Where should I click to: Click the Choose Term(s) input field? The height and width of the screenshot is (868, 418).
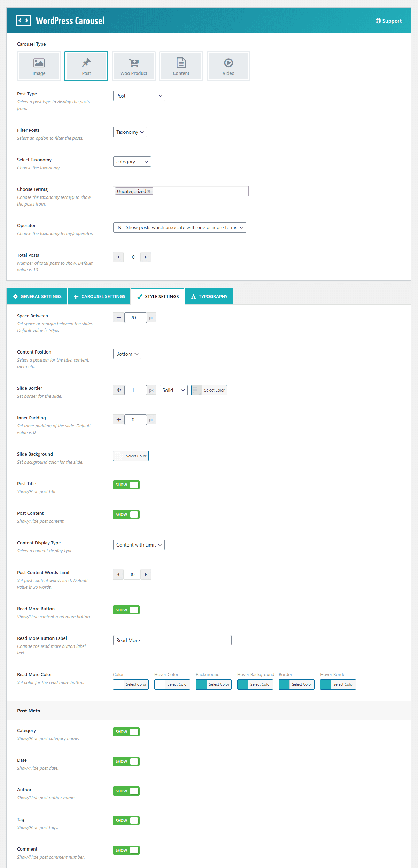[181, 191]
